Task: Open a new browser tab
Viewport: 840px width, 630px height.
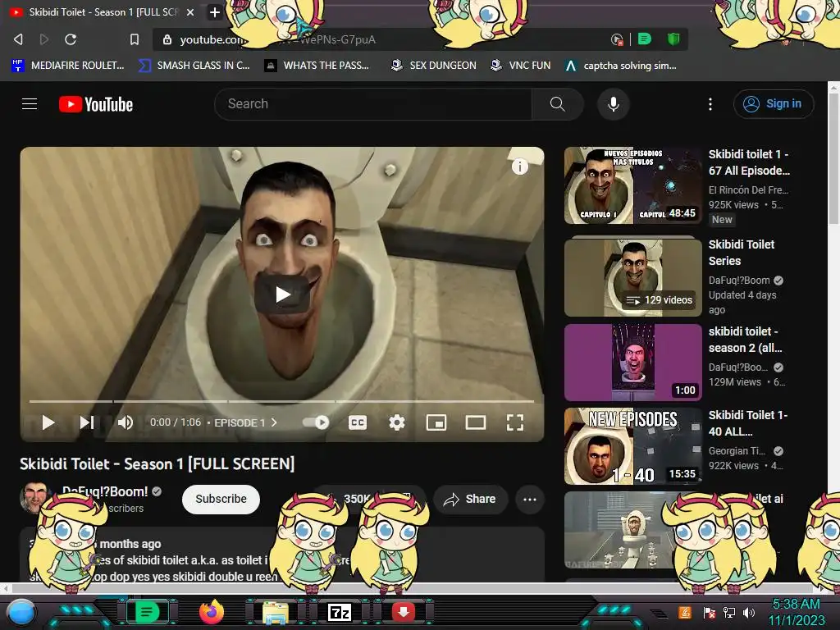Action: click(x=214, y=11)
